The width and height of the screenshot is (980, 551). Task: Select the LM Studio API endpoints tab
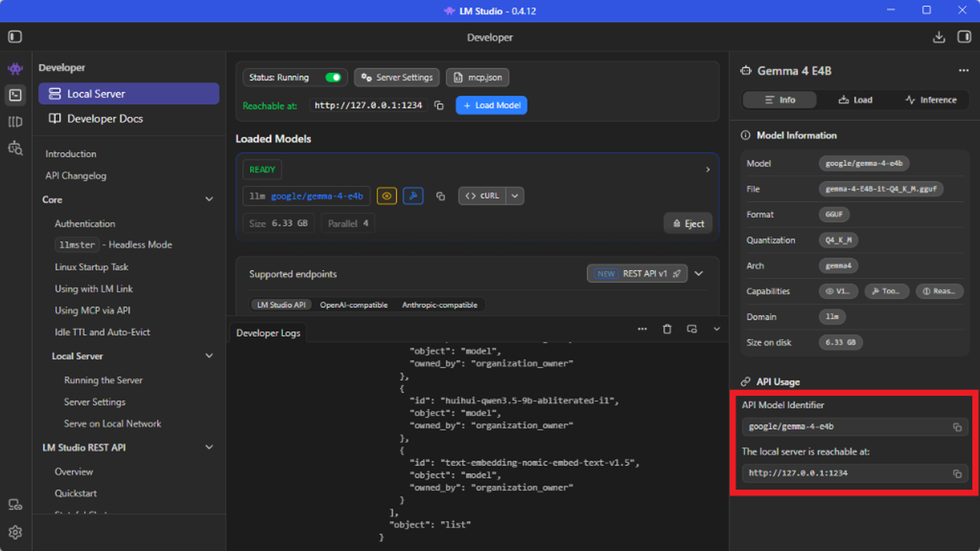(282, 305)
